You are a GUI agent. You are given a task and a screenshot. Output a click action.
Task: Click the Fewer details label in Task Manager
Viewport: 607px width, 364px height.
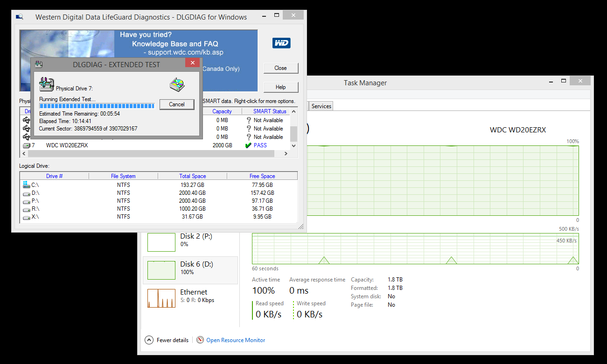point(173,340)
